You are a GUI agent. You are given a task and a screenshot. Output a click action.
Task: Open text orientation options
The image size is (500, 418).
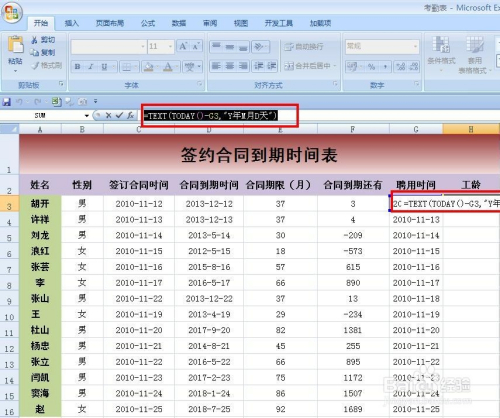260,47
